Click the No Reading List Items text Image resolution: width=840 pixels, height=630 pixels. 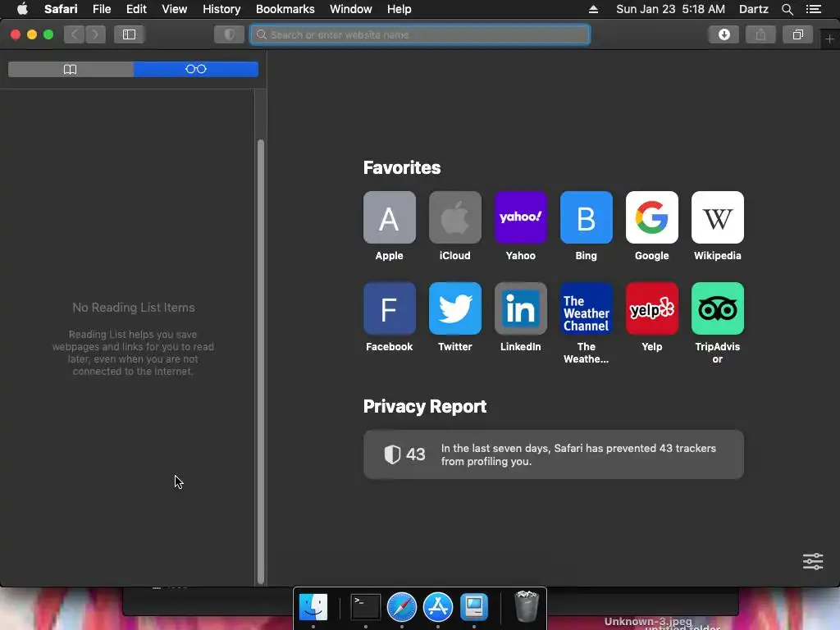click(134, 308)
